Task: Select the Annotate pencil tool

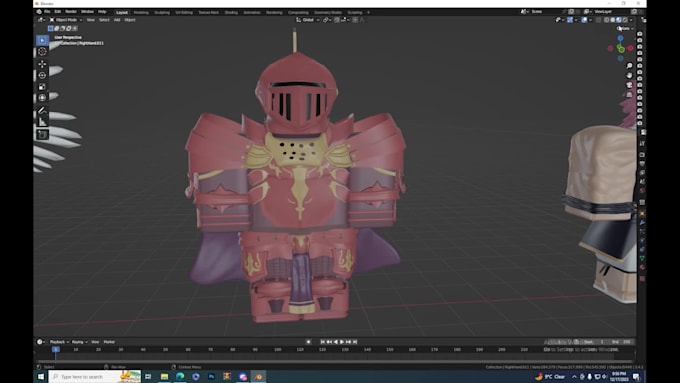Action: click(x=42, y=111)
